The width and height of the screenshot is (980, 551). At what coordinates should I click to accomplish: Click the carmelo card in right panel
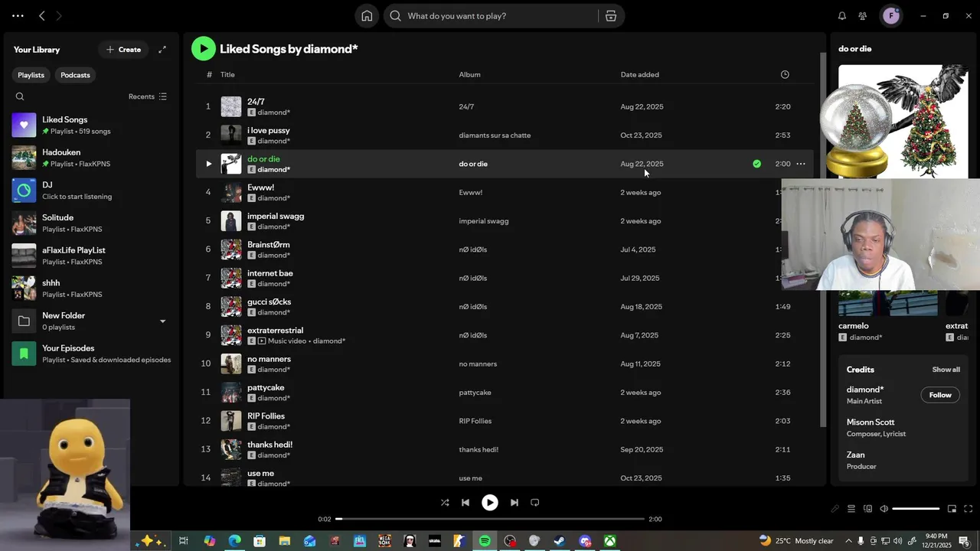point(888,316)
